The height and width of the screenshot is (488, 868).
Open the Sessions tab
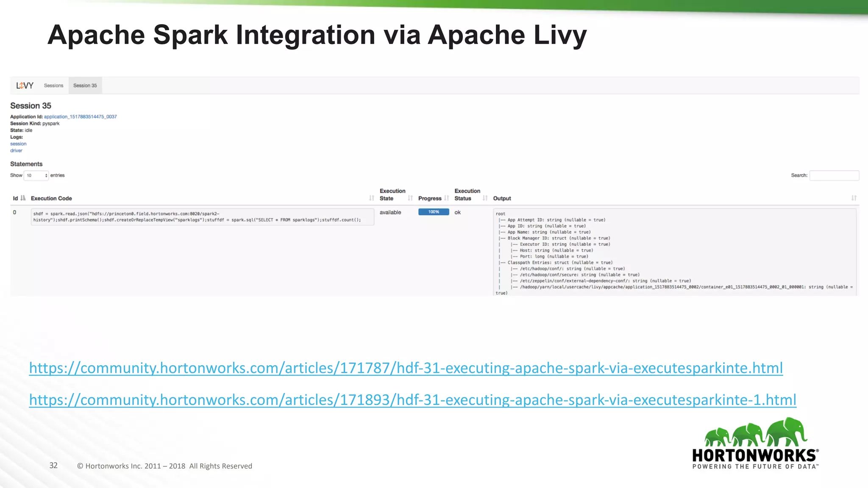(x=53, y=86)
